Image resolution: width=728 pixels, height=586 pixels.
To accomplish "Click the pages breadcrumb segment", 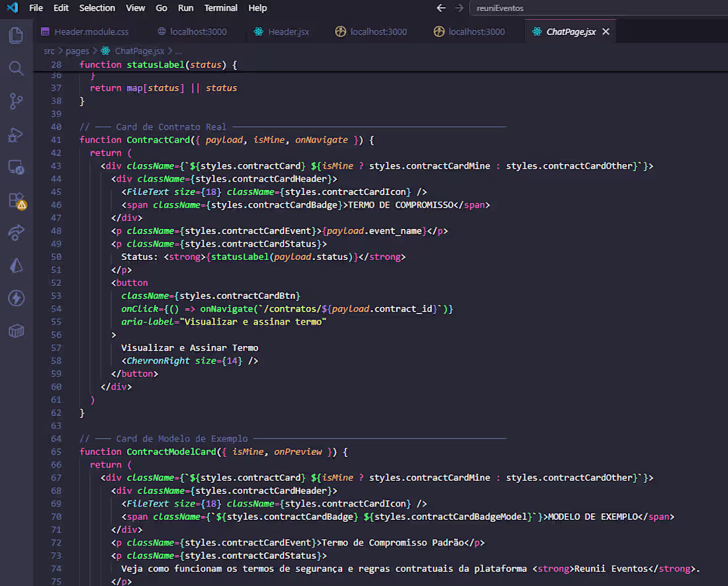I will (77, 51).
